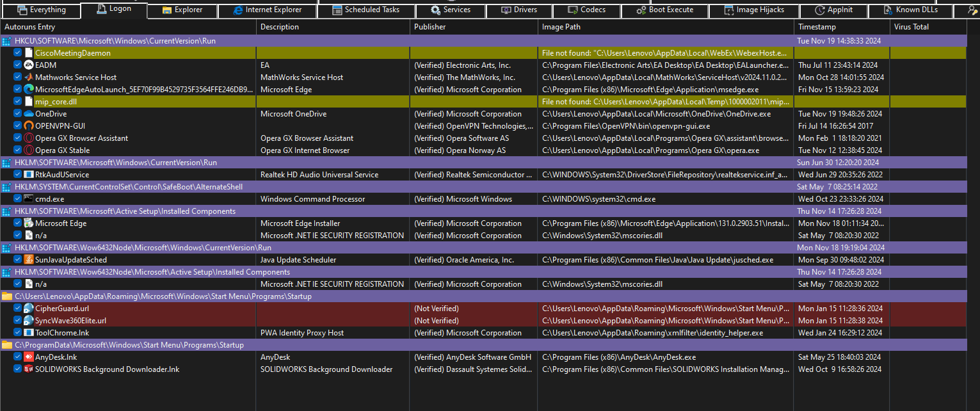Click the Opera GX Stable icon
The height and width of the screenshot is (411, 980).
(x=29, y=150)
